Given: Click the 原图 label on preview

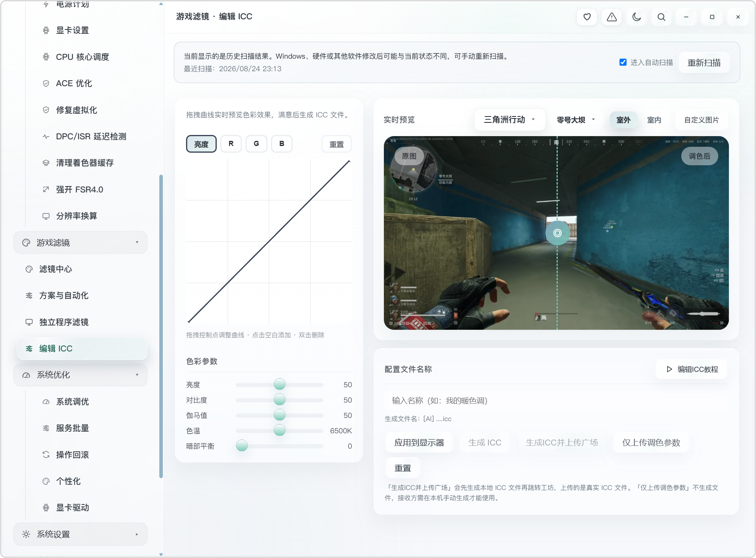Looking at the screenshot, I should coord(409,156).
